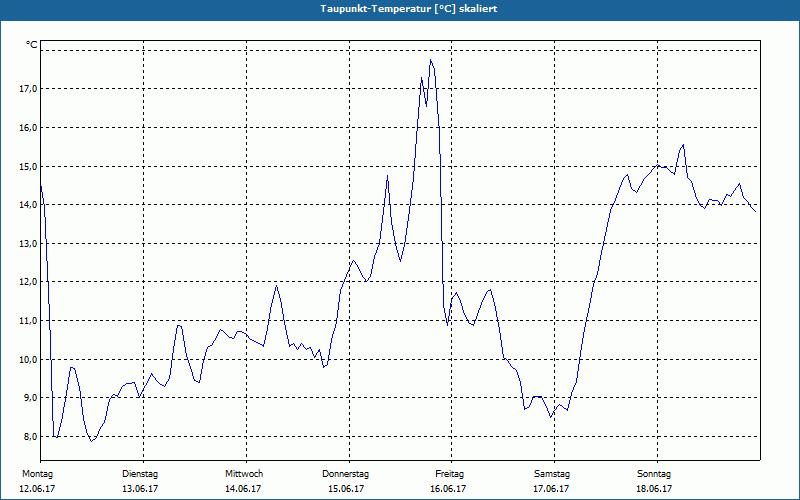Click the Sonntag curve peak above 15,0
Image resolution: width=800 pixels, height=500 pixels.
[x=683, y=145]
